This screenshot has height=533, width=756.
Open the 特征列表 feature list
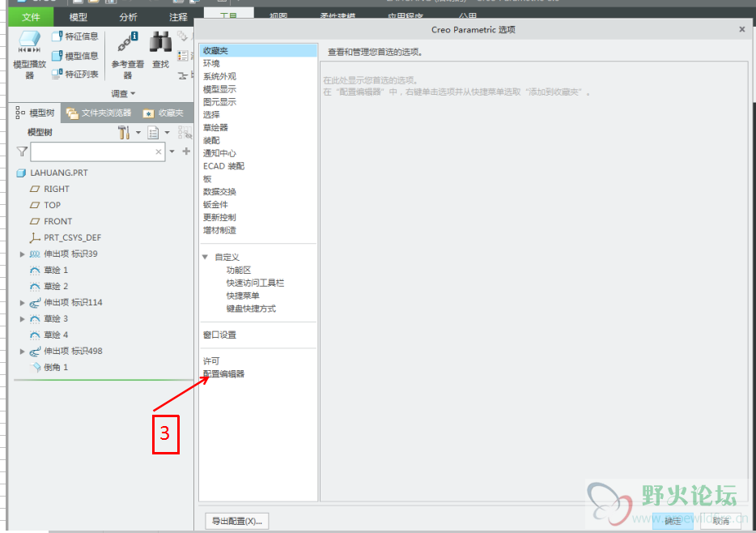[74, 74]
